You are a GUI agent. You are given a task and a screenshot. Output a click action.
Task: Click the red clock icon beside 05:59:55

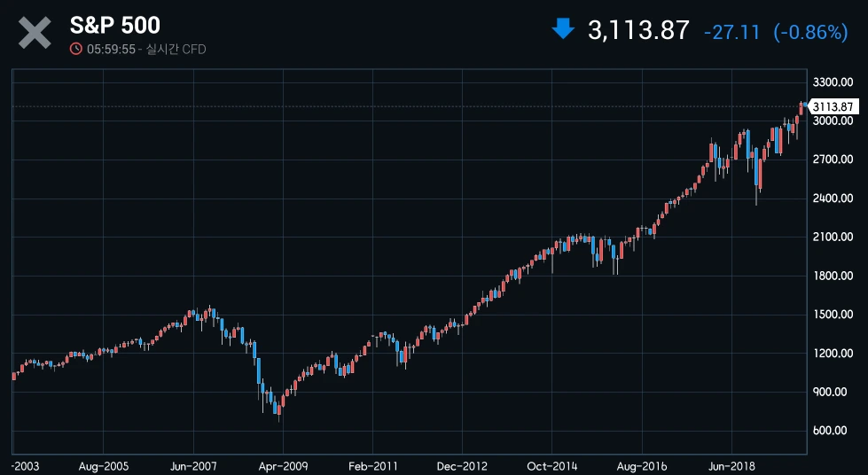point(76,50)
